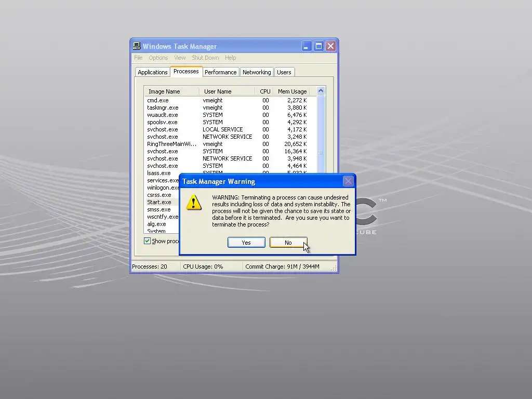Select the Processes tab
Viewport: 532px width, 399px height.
186,71
